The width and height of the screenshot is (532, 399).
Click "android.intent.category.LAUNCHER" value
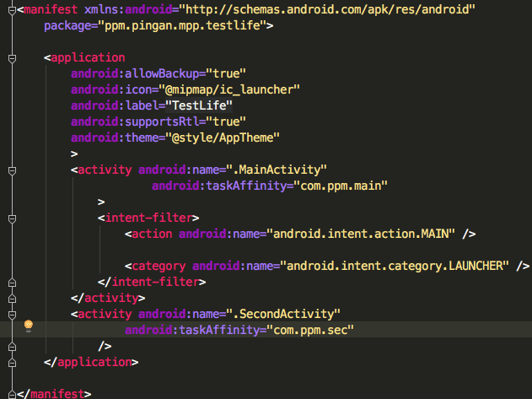[x=395, y=266]
